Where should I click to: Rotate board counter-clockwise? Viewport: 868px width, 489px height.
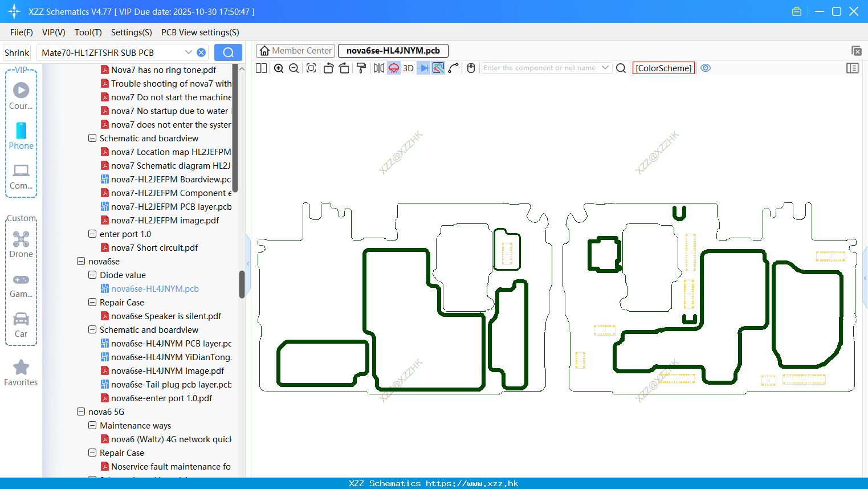(328, 68)
